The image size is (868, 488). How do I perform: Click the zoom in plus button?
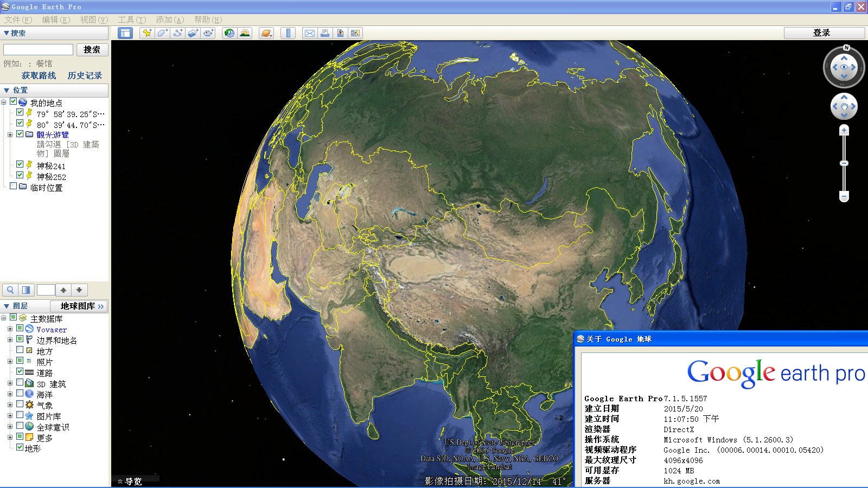[x=844, y=130]
